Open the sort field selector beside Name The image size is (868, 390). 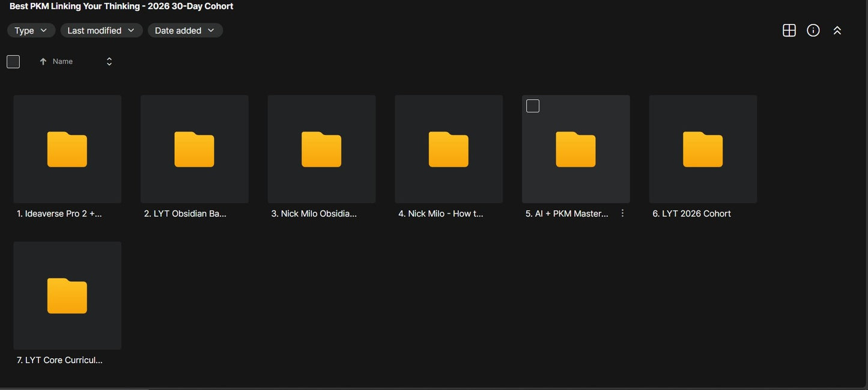coord(109,61)
